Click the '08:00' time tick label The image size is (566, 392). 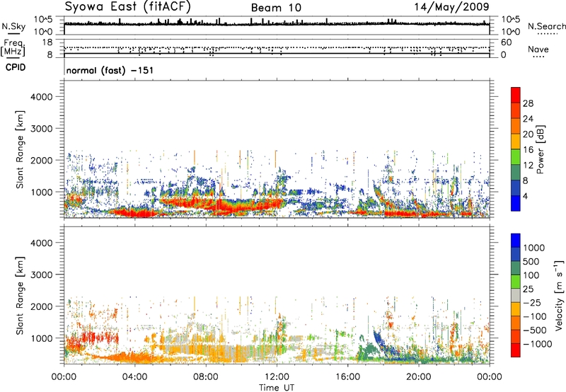coord(206,377)
